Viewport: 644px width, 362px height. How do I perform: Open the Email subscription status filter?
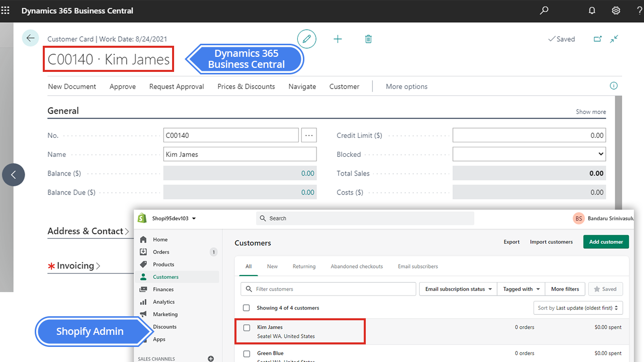pos(457,289)
